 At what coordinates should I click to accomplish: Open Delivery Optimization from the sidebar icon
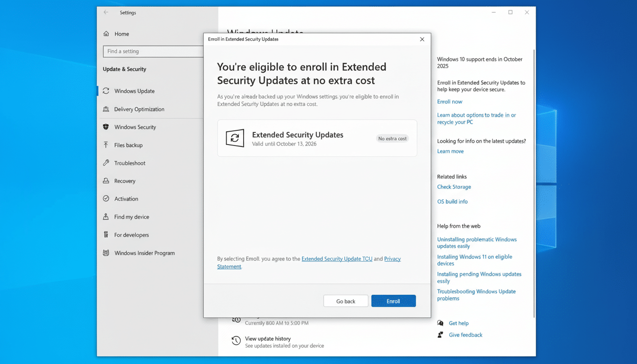pyautogui.click(x=105, y=109)
